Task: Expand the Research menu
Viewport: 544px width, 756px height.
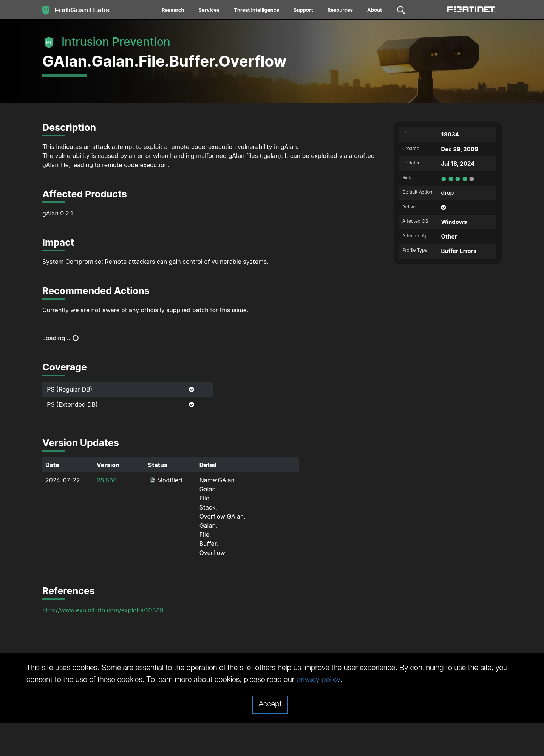Action: 173,10
